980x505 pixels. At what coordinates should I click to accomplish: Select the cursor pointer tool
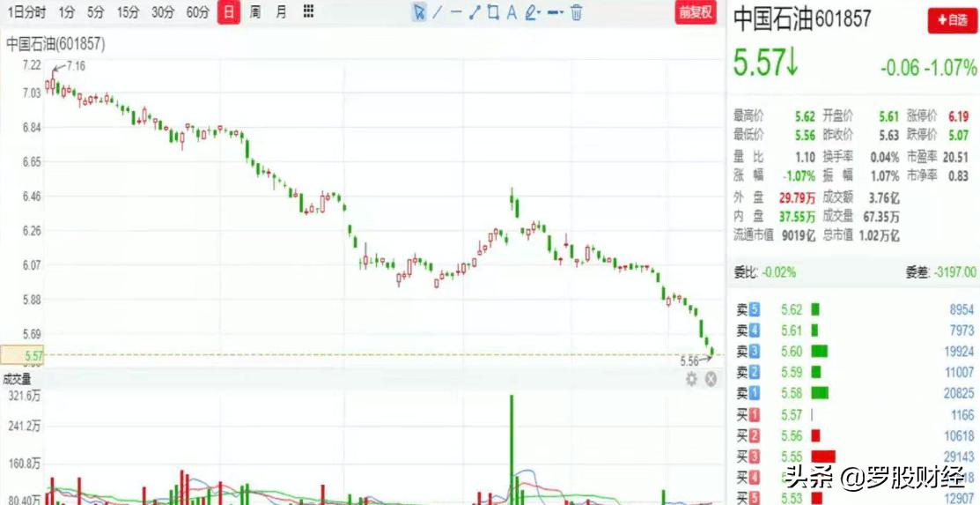point(419,11)
